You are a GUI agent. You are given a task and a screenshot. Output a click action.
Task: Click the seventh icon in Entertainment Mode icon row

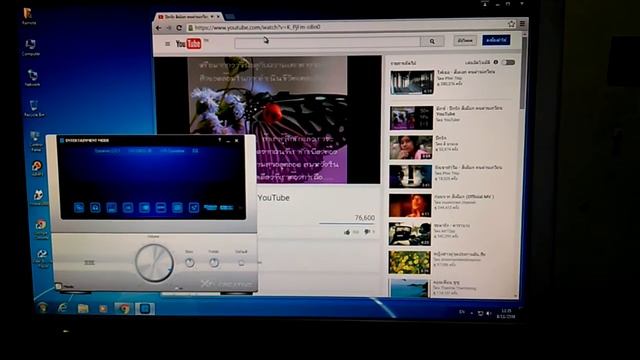(177, 208)
